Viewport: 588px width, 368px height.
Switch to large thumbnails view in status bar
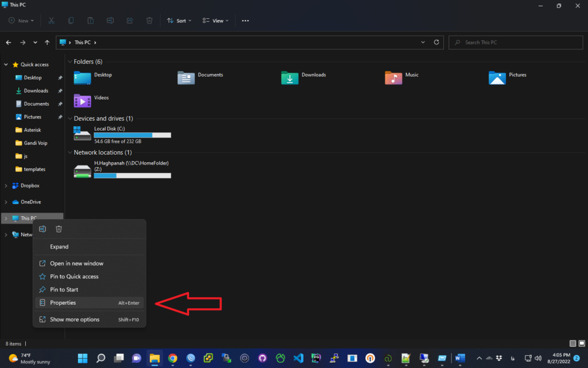(x=582, y=343)
